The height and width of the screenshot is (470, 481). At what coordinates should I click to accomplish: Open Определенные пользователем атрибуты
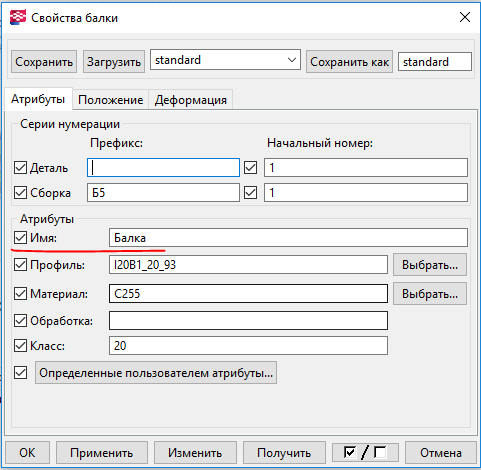click(156, 373)
